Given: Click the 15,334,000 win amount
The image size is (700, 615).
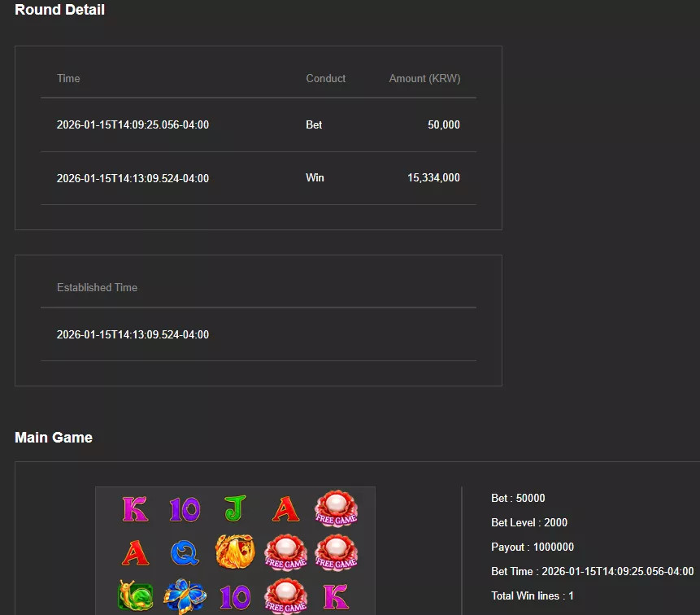Looking at the screenshot, I should coord(433,178).
